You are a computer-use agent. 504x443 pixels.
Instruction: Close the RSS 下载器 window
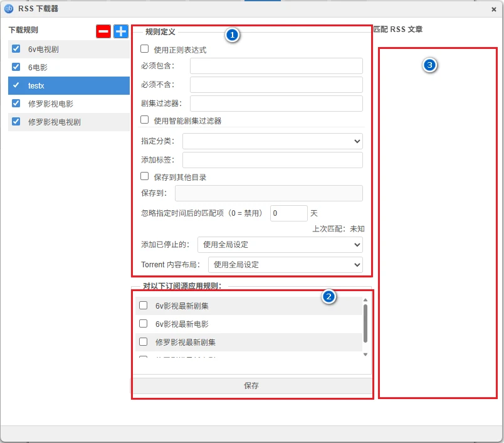(x=494, y=9)
